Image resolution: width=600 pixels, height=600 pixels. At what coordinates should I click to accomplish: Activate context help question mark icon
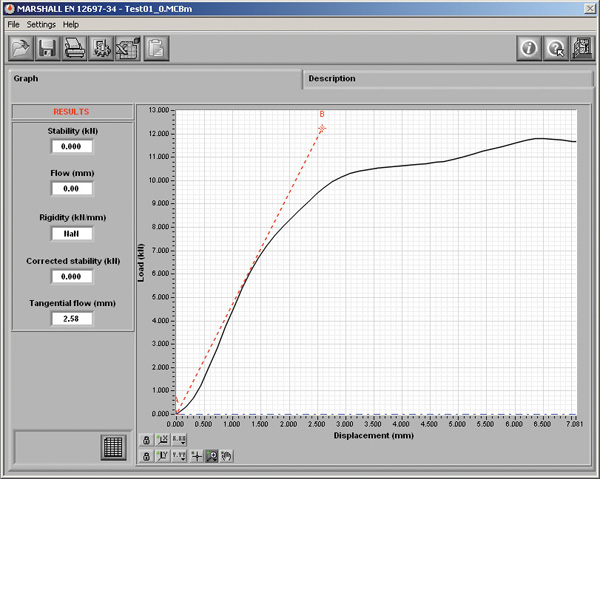(x=555, y=48)
